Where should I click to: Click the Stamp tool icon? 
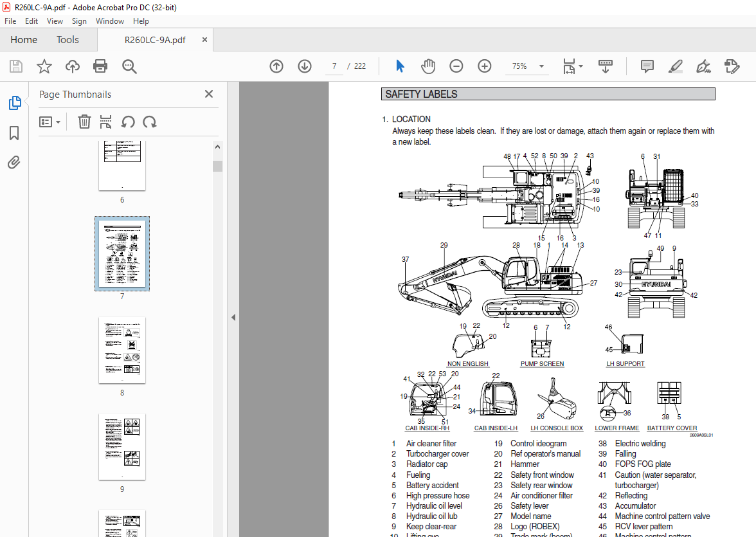pyautogui.click(x=732, y=66)
